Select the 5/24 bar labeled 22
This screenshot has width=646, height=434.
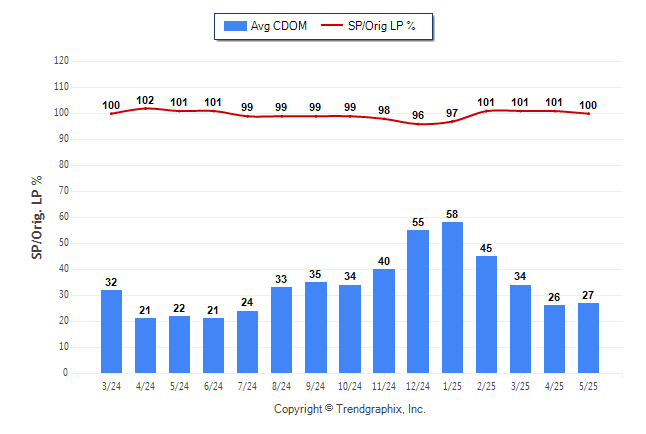(179, 345)
